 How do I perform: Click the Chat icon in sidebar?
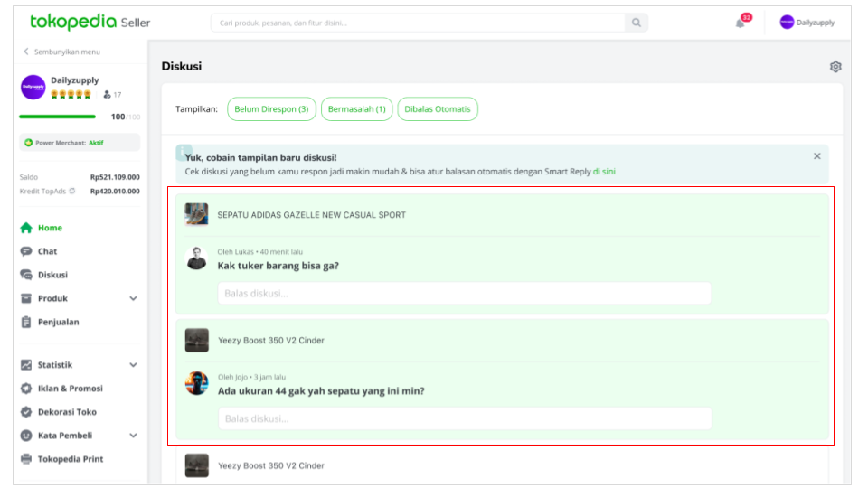pyautogui.click(x=26, y=251)
